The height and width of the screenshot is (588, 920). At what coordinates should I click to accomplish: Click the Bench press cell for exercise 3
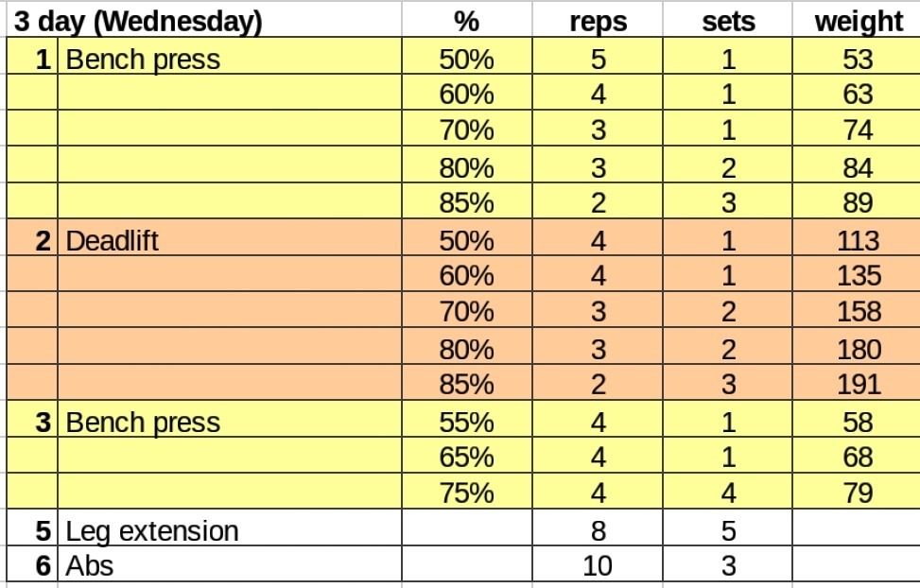coord(142,422)
